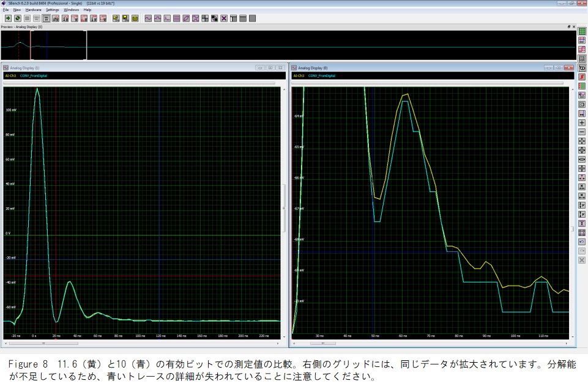Image resolution: width=588 pixels, height=389 pixels.
Task: Open the Windows menu
Action: 71,10
